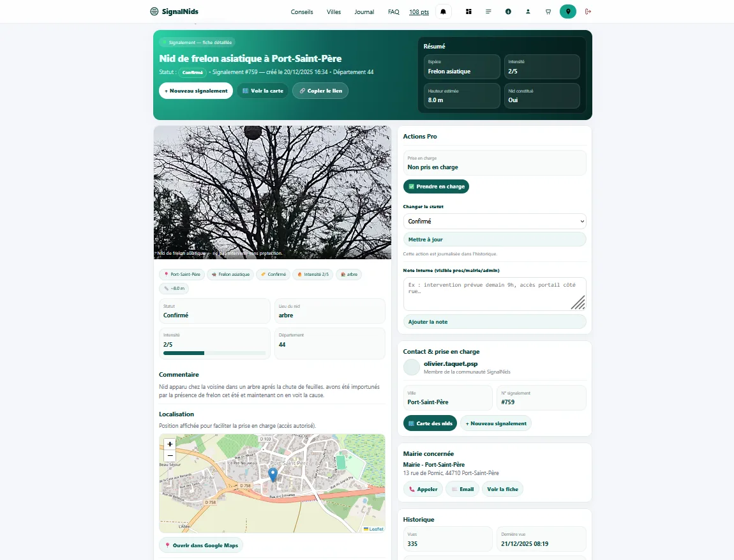Screen dimensions: 734x560
Task: Open the Changer le statut dropdown
Action: pos(494,221)
